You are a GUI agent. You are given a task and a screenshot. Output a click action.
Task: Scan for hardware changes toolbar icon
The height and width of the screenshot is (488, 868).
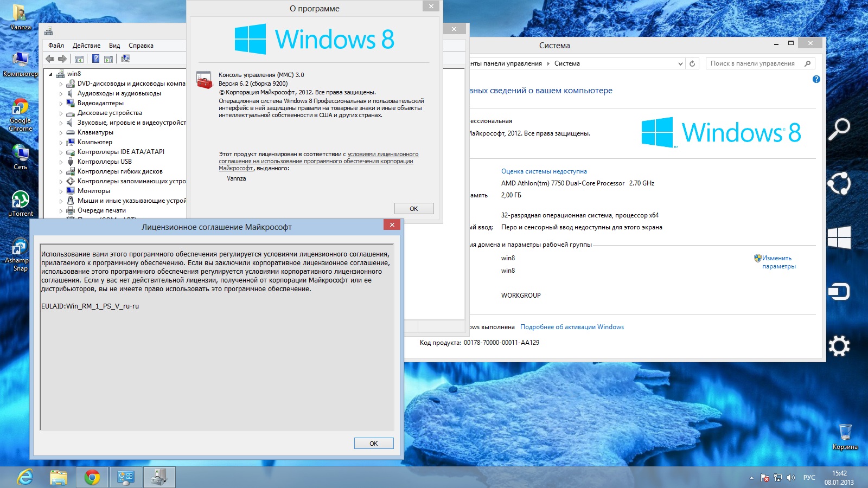[x=125, y=59]
